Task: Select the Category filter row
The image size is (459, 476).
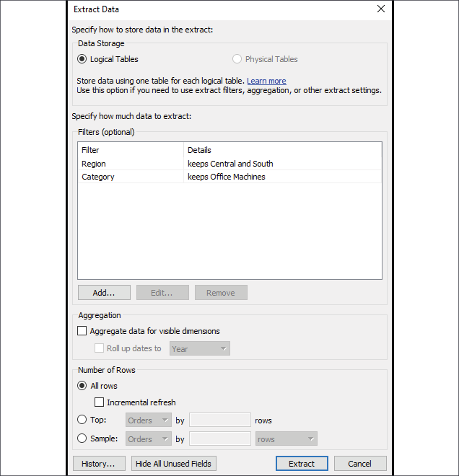Action: tap(229, 177)
